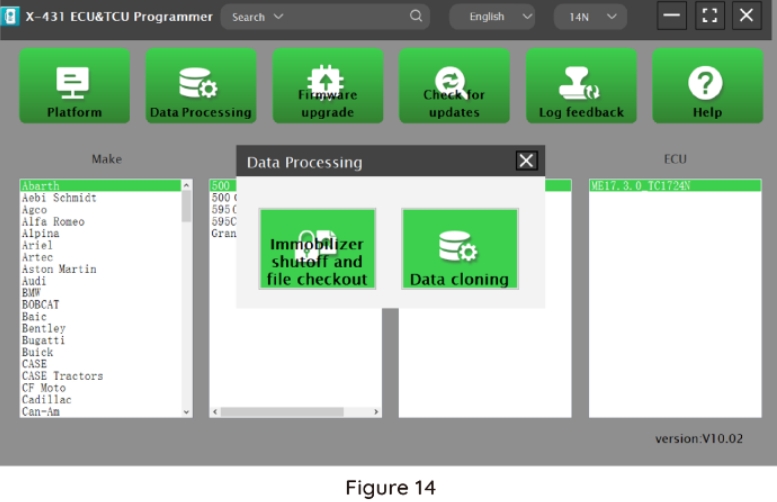The width and height of the screenshot is (777, 502).
Task: Expand the Search type dropdown
Action: (258, 17)
